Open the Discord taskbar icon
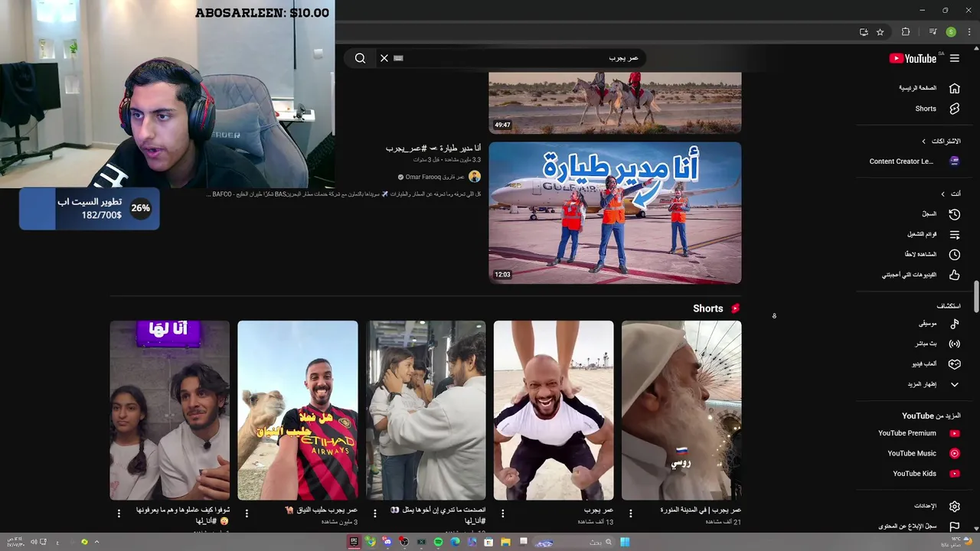The image size is (980, 551). (x=387, y=542)
